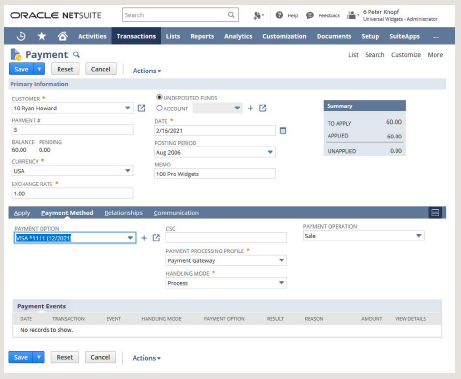Expand the Customer dropdown
This screenshot has width=461, height=379.
pyautogui.click(x=128, y=108)
